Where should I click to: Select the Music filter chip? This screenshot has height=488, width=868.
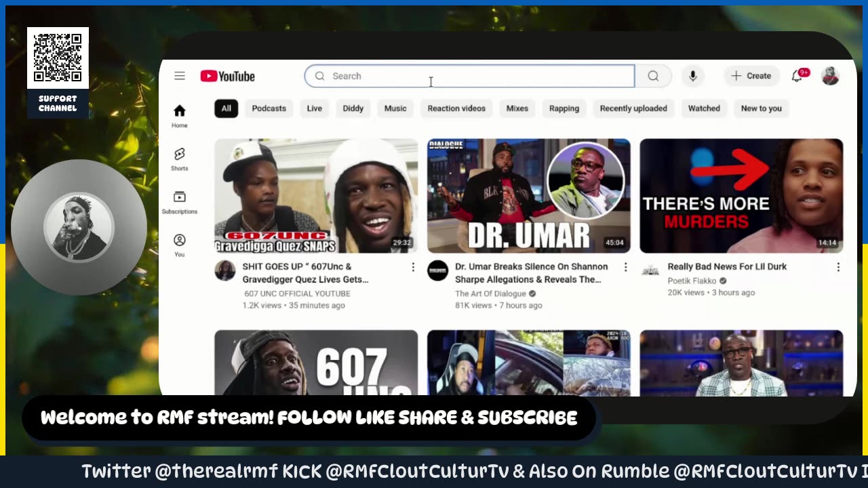pos(395,108)
